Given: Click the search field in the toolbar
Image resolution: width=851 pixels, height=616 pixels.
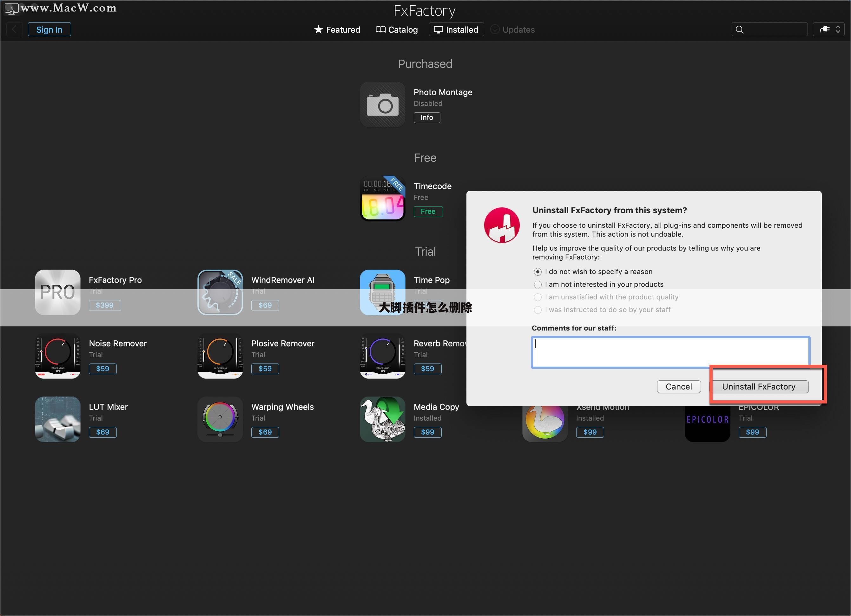Looking at the screenshot, I should [x=769, y=29].
